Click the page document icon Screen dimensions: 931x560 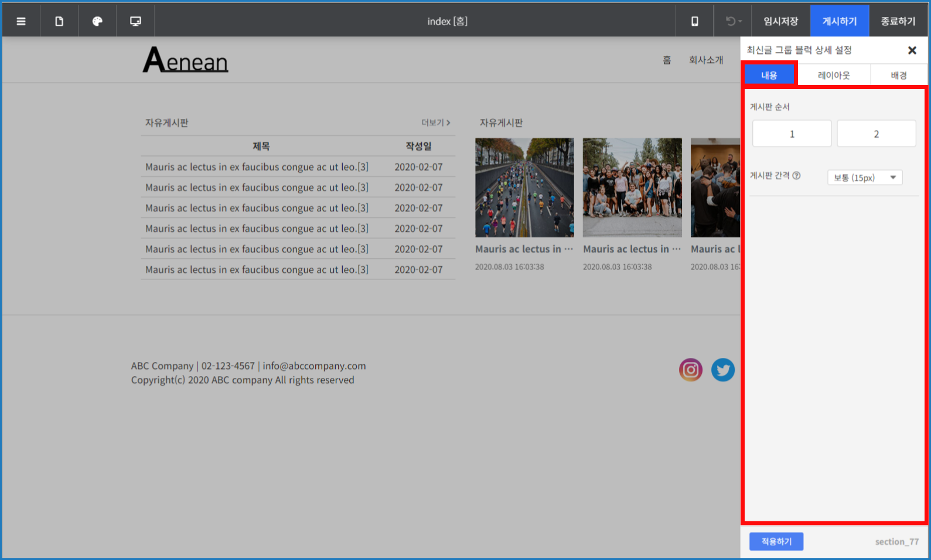point(59,22)
